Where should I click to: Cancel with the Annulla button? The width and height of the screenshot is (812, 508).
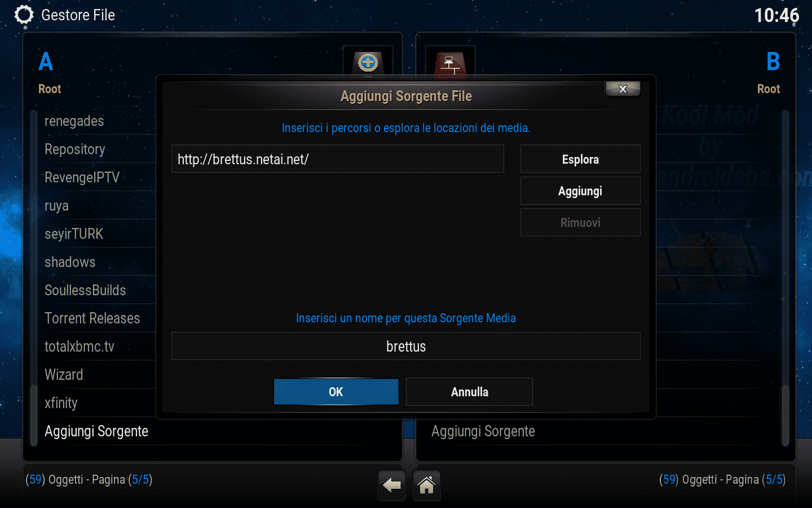[469, 392]
